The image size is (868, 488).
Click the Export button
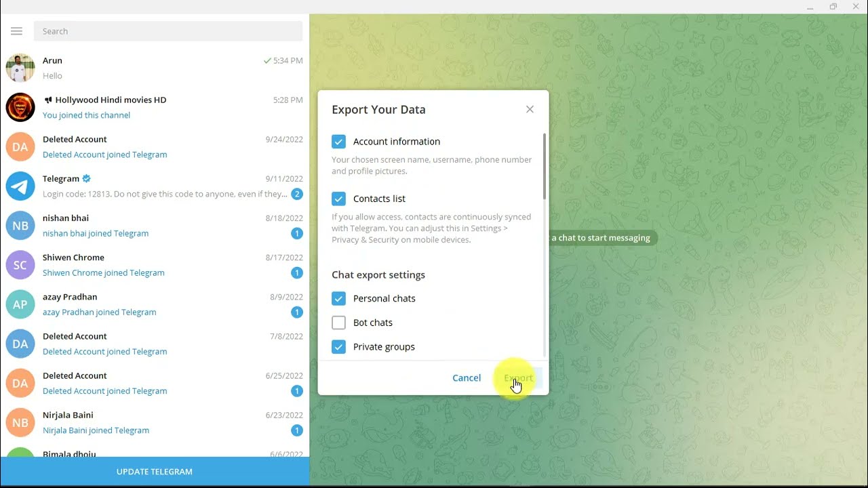tap(519, 378)
